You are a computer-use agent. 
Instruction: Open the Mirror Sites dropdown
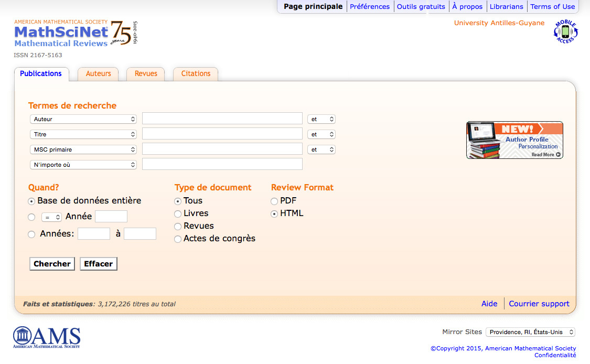(x=530, y=332)
